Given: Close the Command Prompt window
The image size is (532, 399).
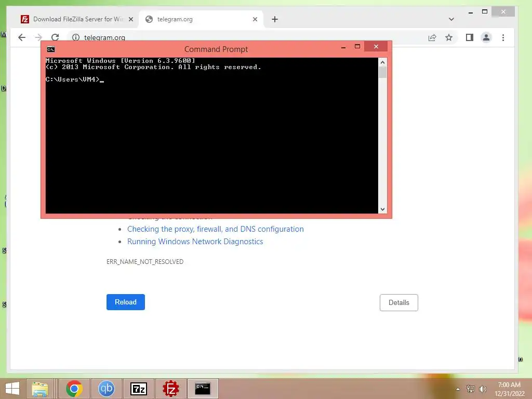Looking at the screenshot, I should (376, 46).
